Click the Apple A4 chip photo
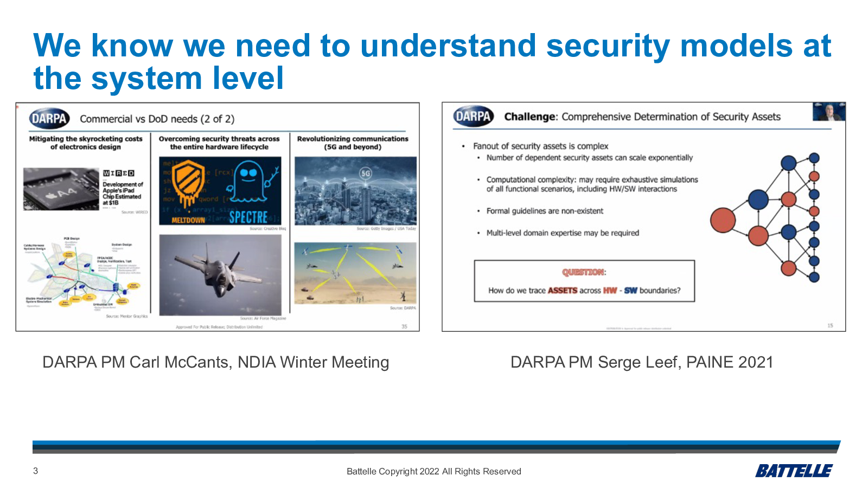868x488 pixels. tap(61, 189)
